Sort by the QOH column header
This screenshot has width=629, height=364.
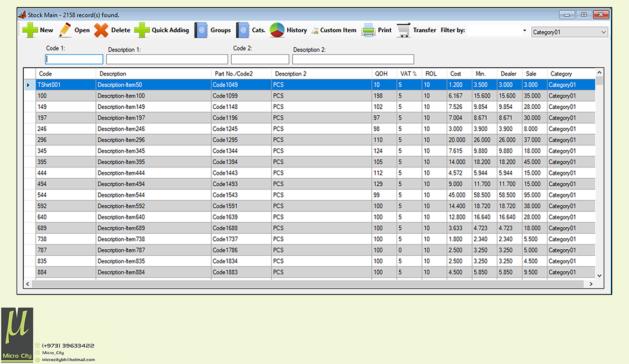coord(384,74)
